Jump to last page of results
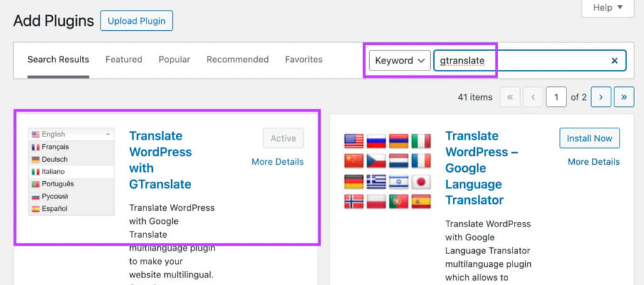 (624, 98)
